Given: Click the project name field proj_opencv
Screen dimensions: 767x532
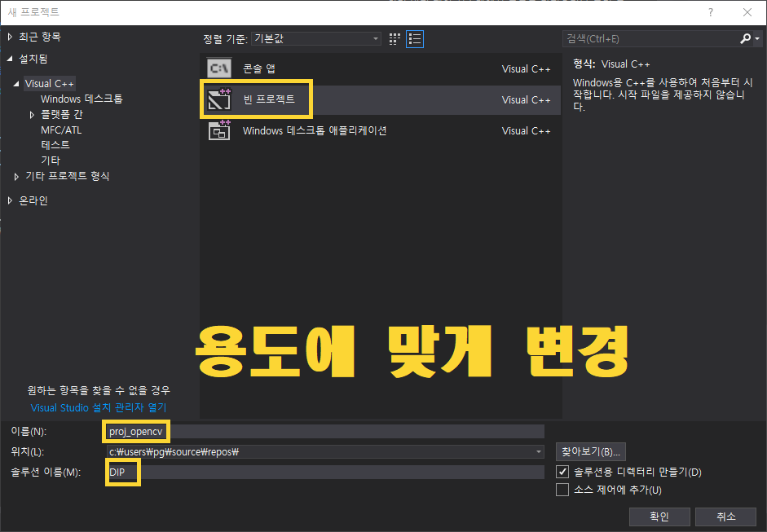Looking at the screenshot, I should tap(325, 431).
